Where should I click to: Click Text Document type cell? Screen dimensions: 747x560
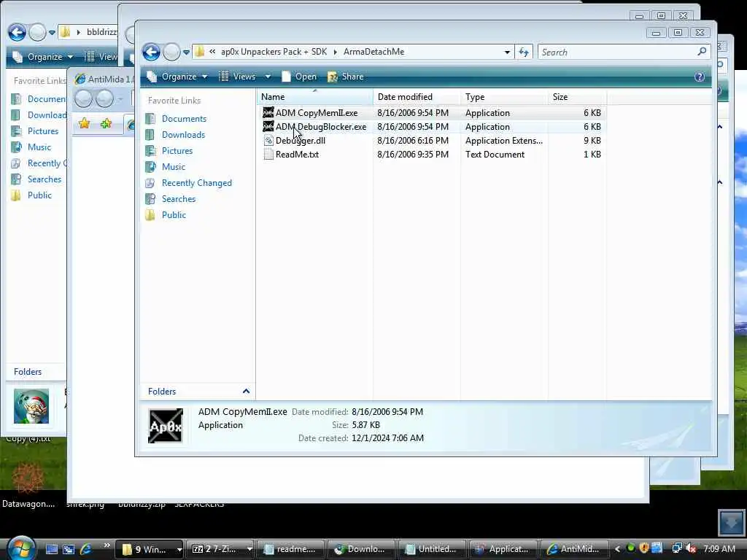tap(495, 155)
